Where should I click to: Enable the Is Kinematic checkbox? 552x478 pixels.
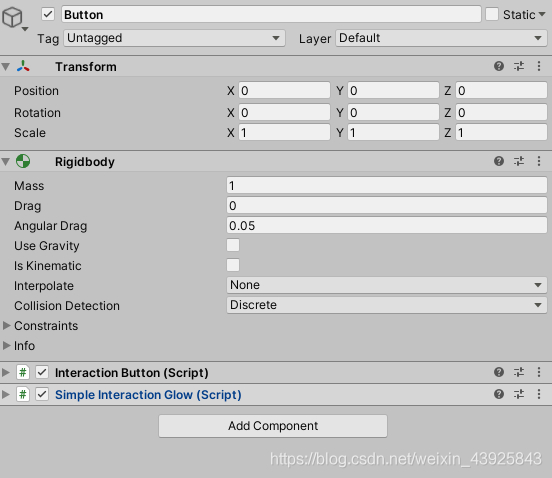coord(233,265)
